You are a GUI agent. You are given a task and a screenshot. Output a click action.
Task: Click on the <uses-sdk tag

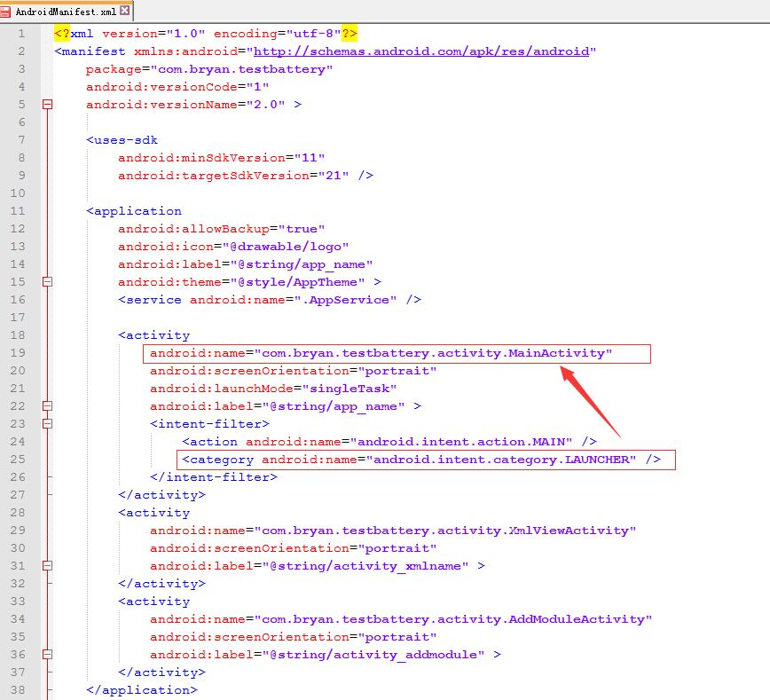[122, 140]
